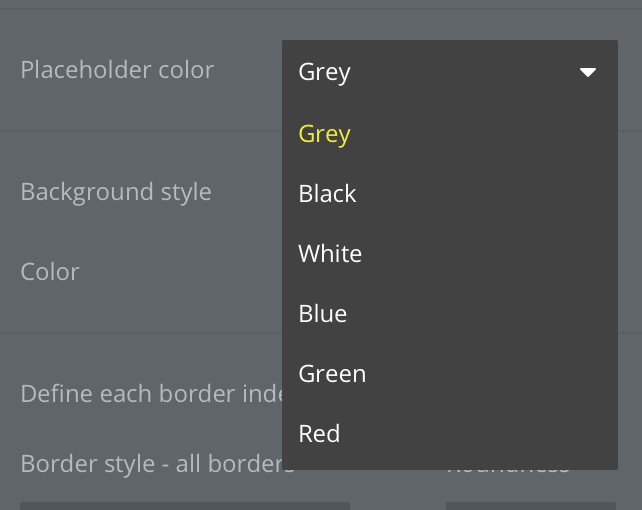Viewport: 642px width, 510px height.
Task: Set placeholder color to Red
Action: 320,434
